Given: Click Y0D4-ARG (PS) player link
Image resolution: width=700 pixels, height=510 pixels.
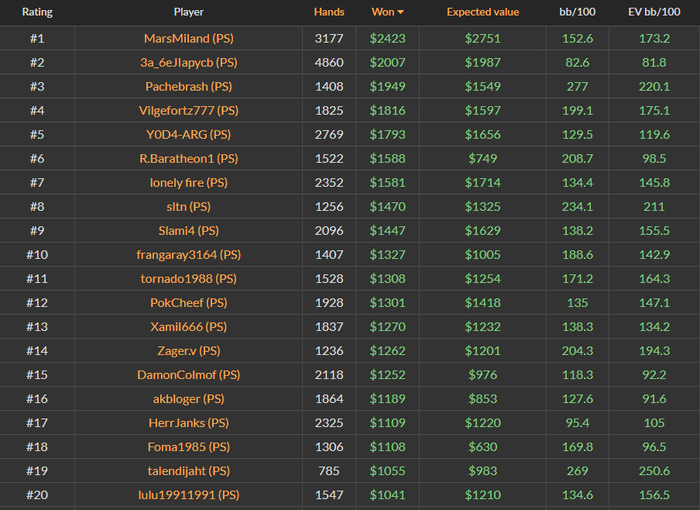Looking at the screenshot, I should click(188, 135).
